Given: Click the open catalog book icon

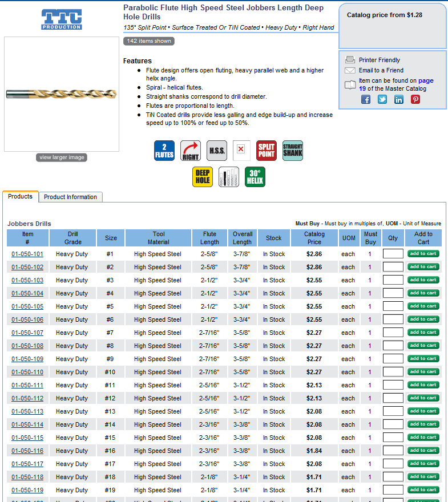Looking at the screenshot, I should point(350,85).
